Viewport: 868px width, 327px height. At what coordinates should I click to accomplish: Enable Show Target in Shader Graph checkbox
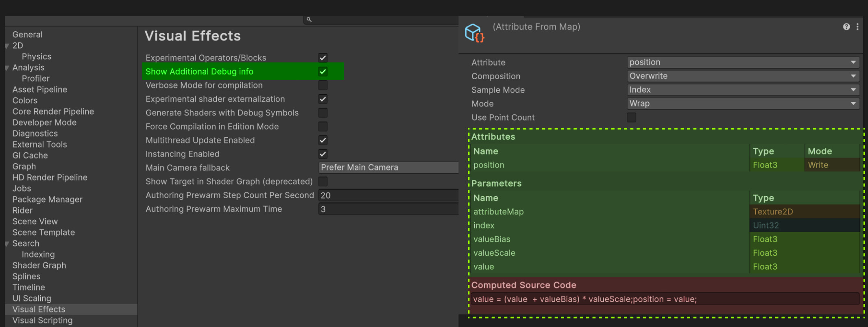pyautogui.click(x=323, y=182)
